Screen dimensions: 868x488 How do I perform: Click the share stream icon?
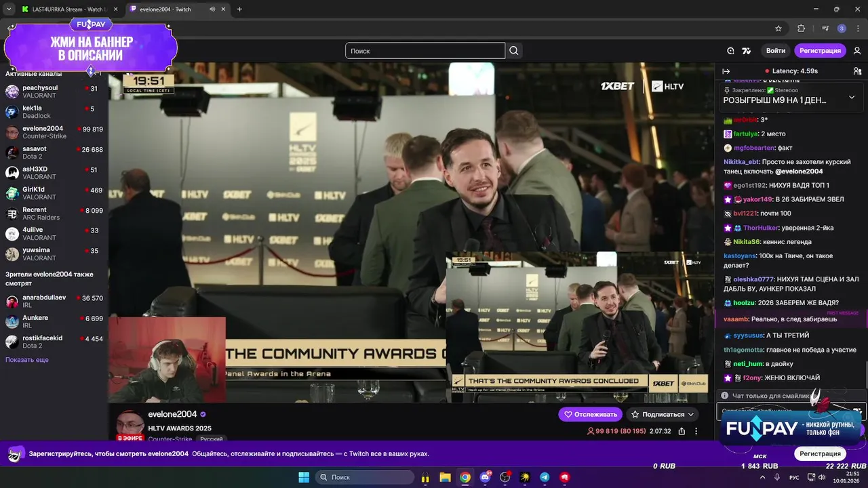(682, 431)
